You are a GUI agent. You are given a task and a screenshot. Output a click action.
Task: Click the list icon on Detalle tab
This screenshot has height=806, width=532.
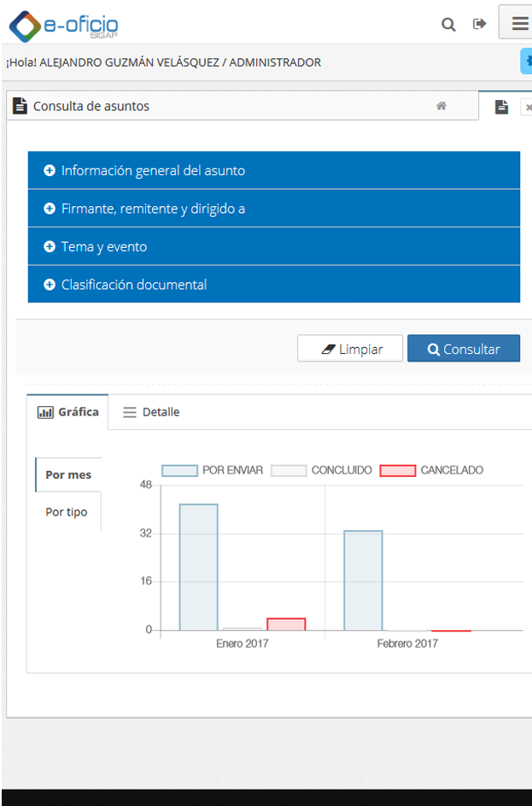click(x=130, y=412)
